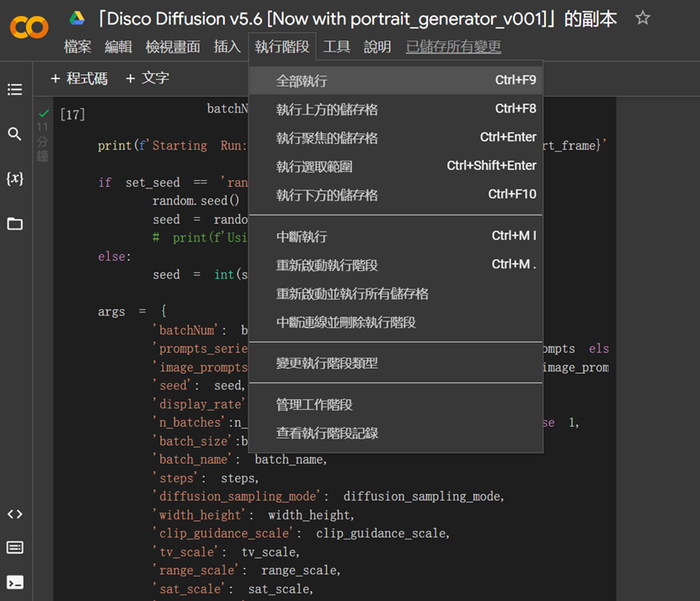The height and width of the screenshot is (601, 700).
Task: Close the open 執行階段 menu tab
Action: (x=282, y=46)
